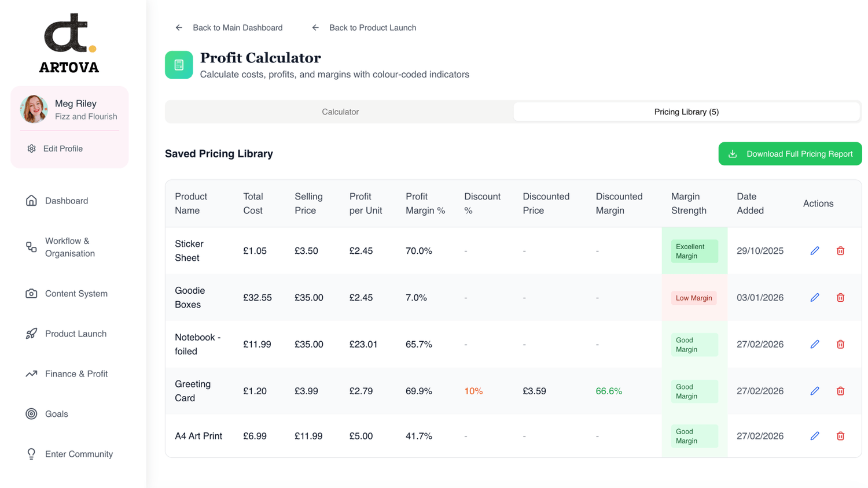Click the Goals target icon
The image size is (868, 488).
(x=31, y=414)
